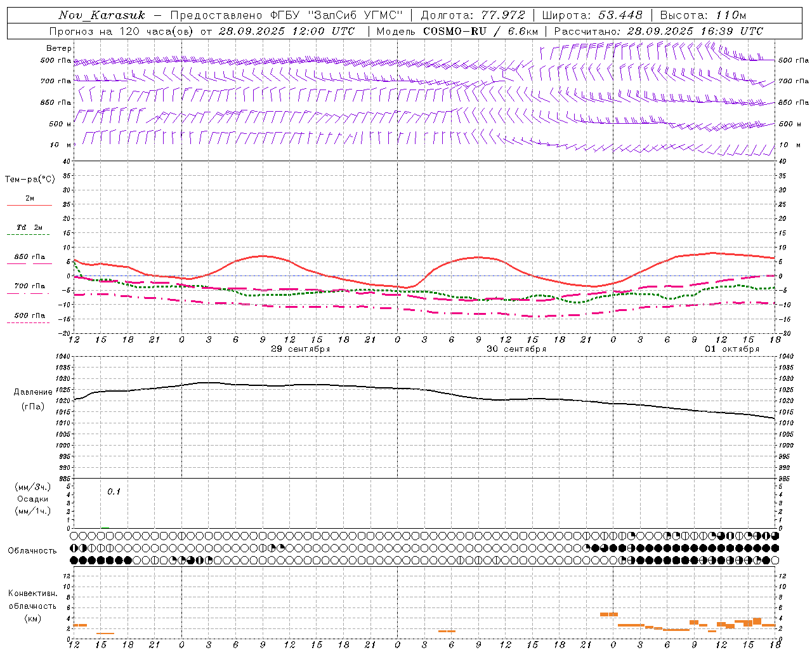Click the 'Td 2м' dew point legend entry
The image size is (812, 650).
(x=30, y=227)
